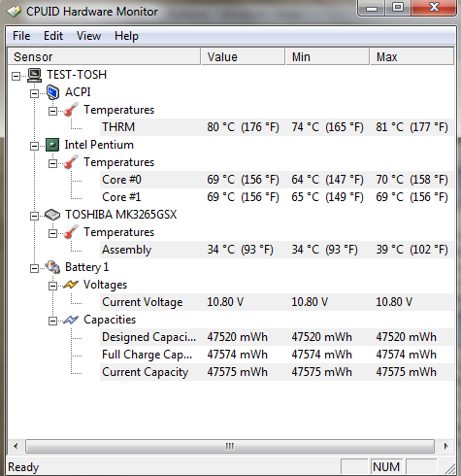Select the Core #0 temperature row
The image size is (461, 476).
[x=277, y=180]
